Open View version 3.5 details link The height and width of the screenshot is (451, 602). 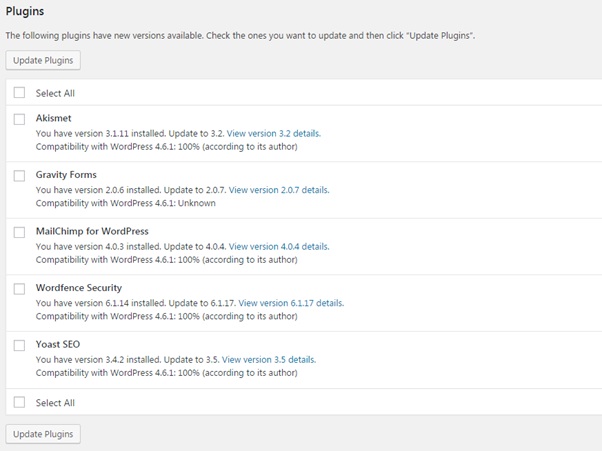pyautogui.click(x=269, y=360)
